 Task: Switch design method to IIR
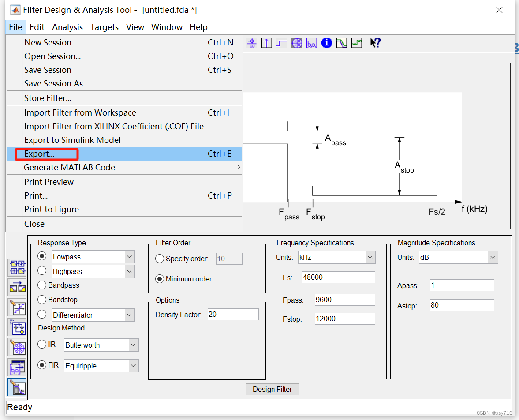click(42, 345)
